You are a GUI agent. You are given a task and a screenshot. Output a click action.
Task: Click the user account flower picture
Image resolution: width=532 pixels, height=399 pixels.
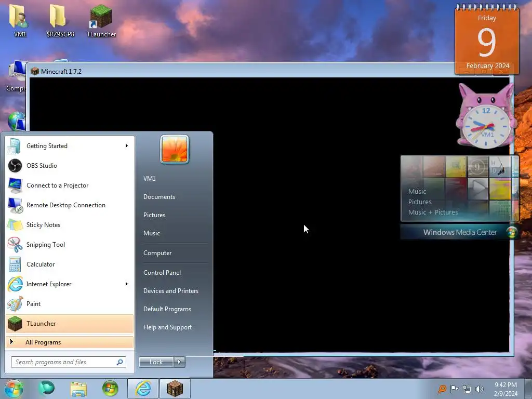pyautogui.click(x=175, y=149)
